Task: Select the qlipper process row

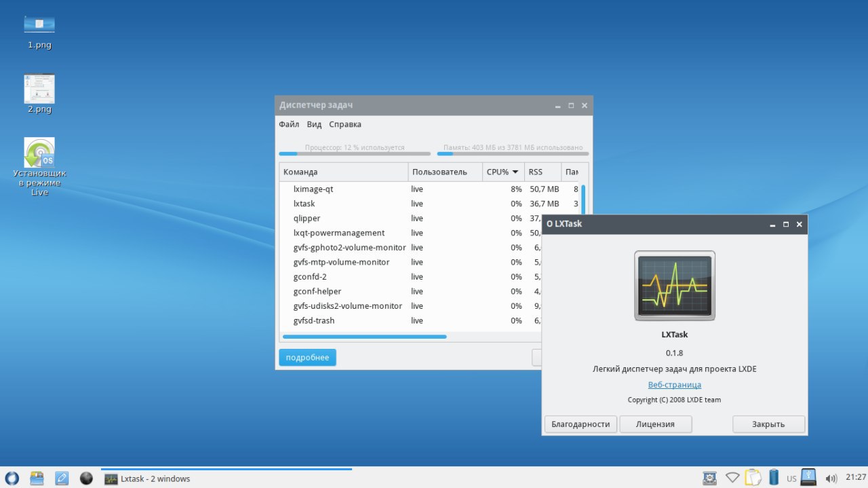Action: point(410,219)
